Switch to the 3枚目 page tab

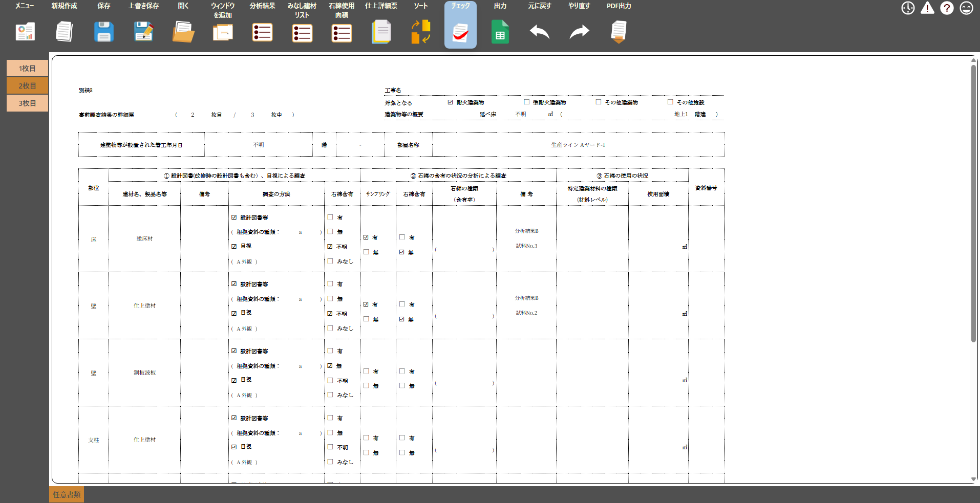pos(27,102)
